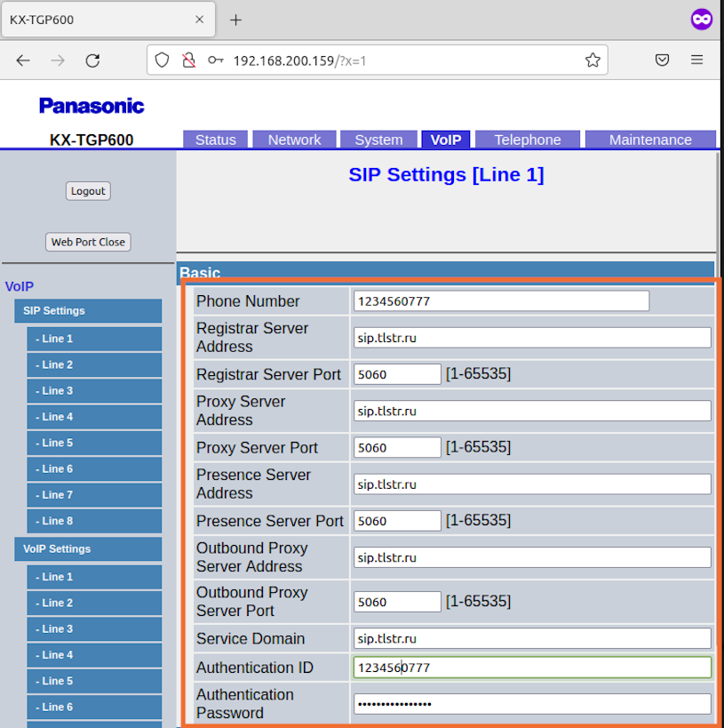Open the Maintenance tab

point(650,140)
